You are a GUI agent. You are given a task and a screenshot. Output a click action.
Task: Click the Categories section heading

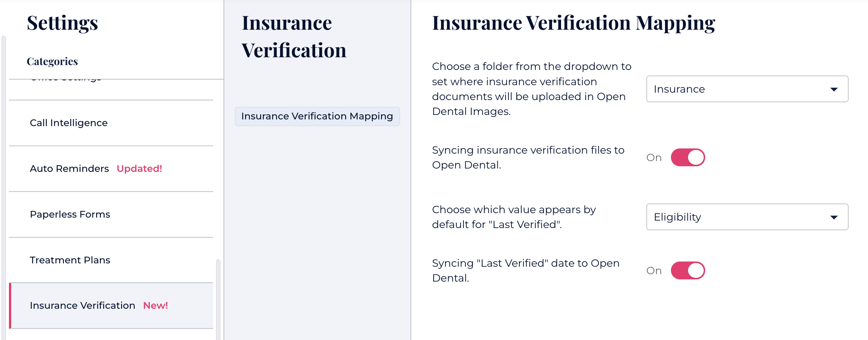tap(52, 61)
